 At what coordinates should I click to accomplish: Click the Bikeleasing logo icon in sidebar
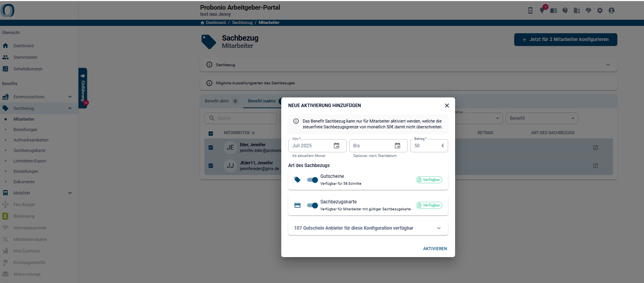pos(5,216)
